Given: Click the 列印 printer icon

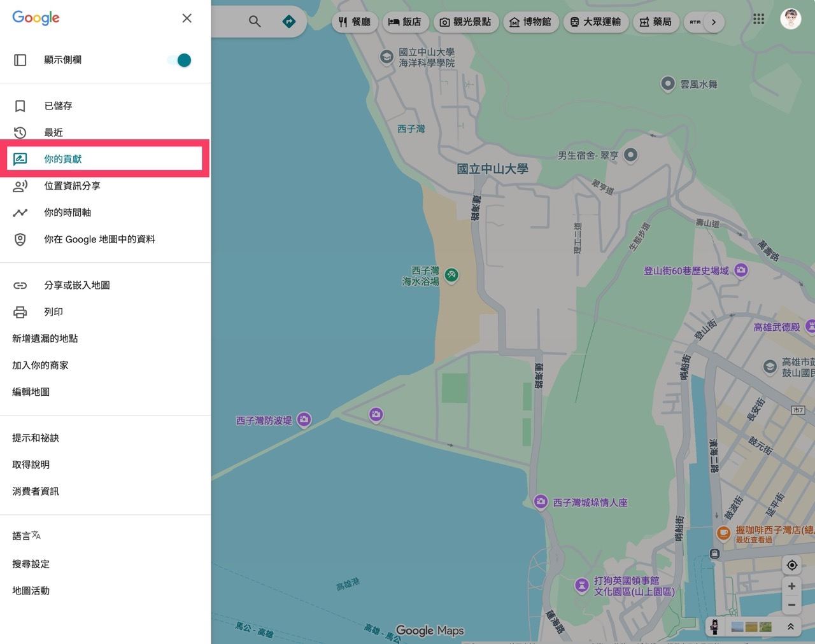Looking at the screenshot, I should click(20, 312).
